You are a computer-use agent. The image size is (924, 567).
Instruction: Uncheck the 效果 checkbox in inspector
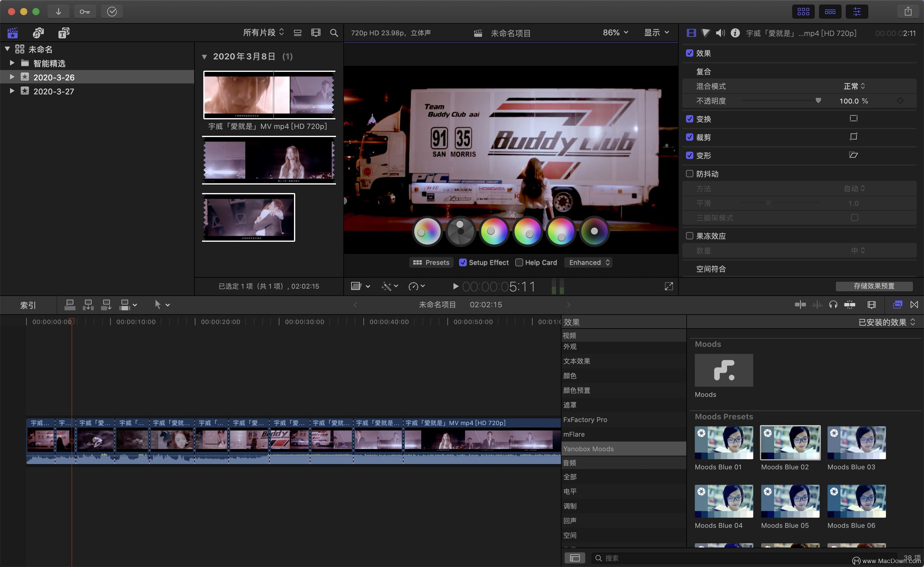click(689, 53)
